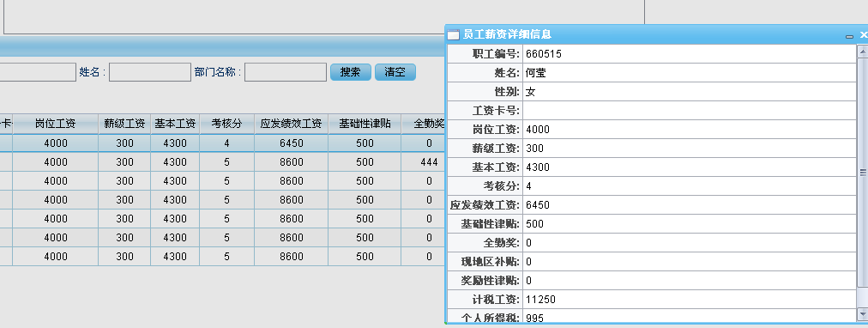Viewport: 868px width, 328px height.
Task: Click the 搜索 button
Action: point(351,72)
